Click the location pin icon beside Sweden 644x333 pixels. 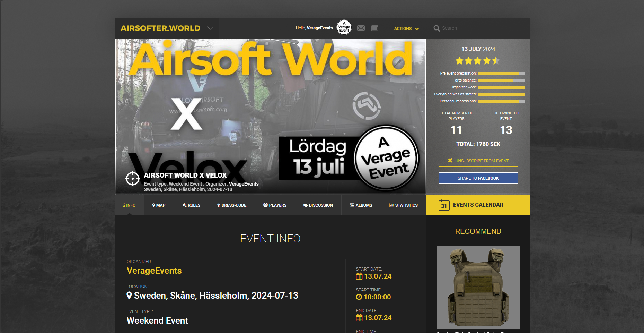pyautogui.click(x=129, y=296)
